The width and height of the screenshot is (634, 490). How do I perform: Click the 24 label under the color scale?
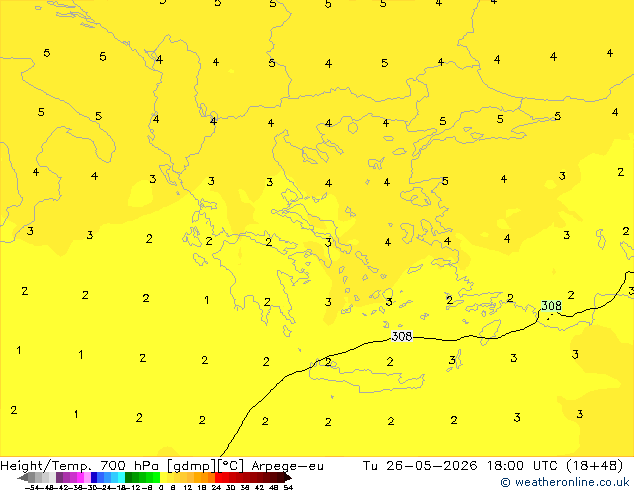pyautogui.click(x=216, y=488)
